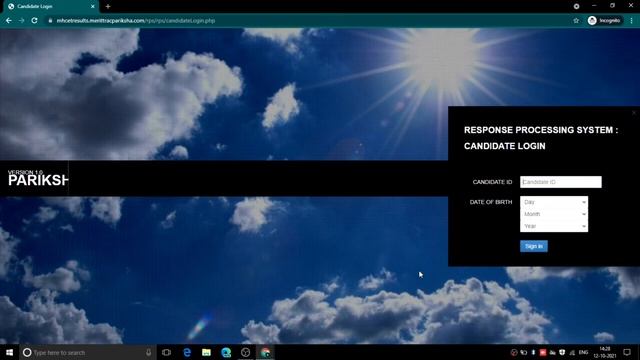Click the Bluetooth tray icon
This screenshot has width=640, height=360.
click(x=533, y=352)
